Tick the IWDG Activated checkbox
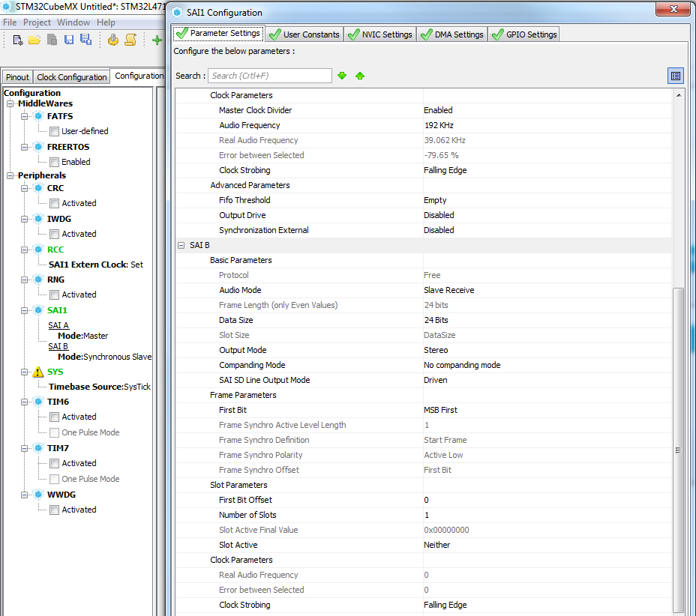The width and height of the screenshot is (696, 616). coord(55,234)
